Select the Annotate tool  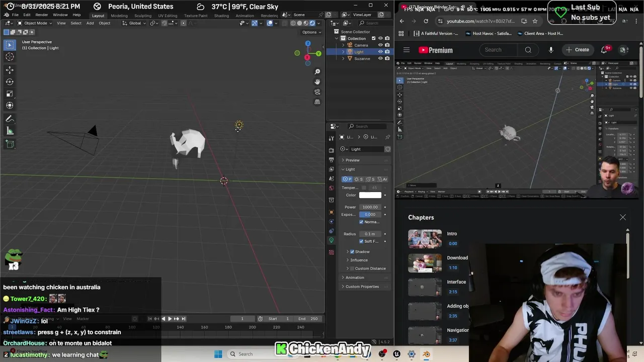[10, 119]
